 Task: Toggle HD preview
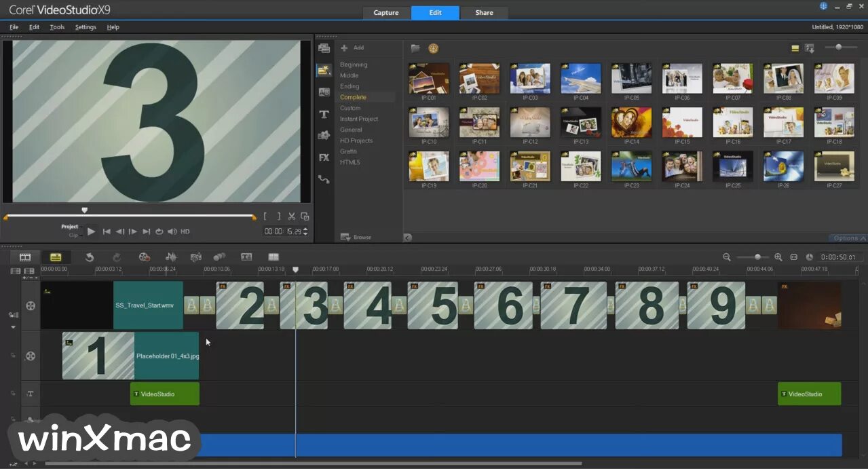tap(185, 231)
